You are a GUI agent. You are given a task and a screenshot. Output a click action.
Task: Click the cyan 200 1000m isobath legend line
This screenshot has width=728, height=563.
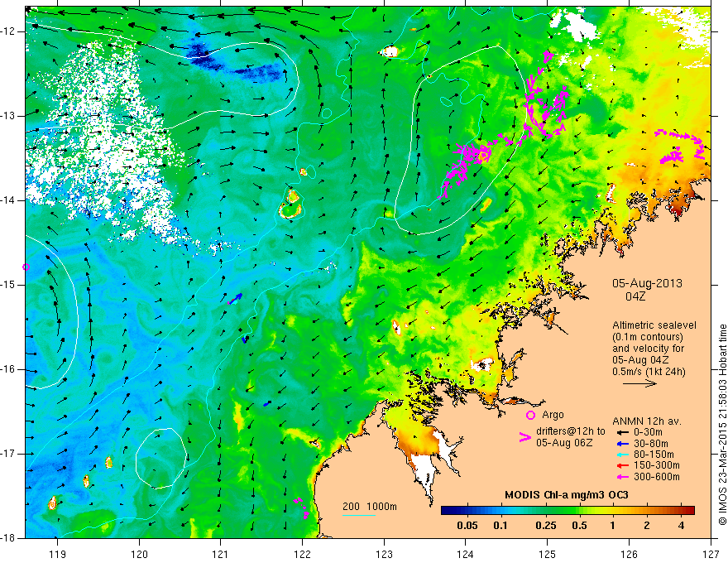pyautogui.click(x=359, y=515)
